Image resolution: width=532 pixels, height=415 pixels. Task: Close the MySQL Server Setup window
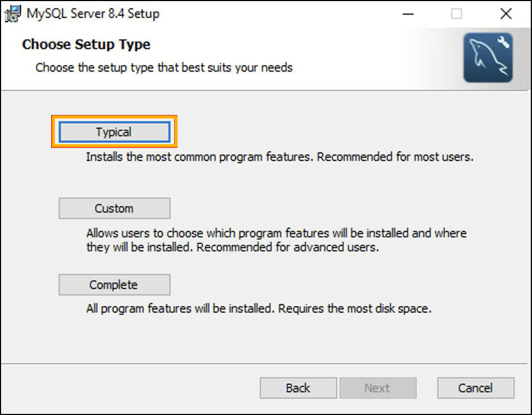(506, 15)
